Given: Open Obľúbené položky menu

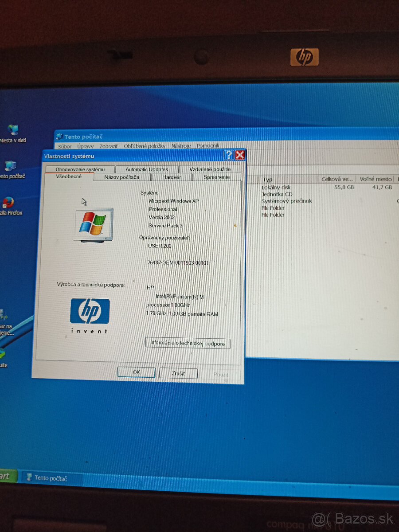Looking at the screenshot, I should point(145,146).
